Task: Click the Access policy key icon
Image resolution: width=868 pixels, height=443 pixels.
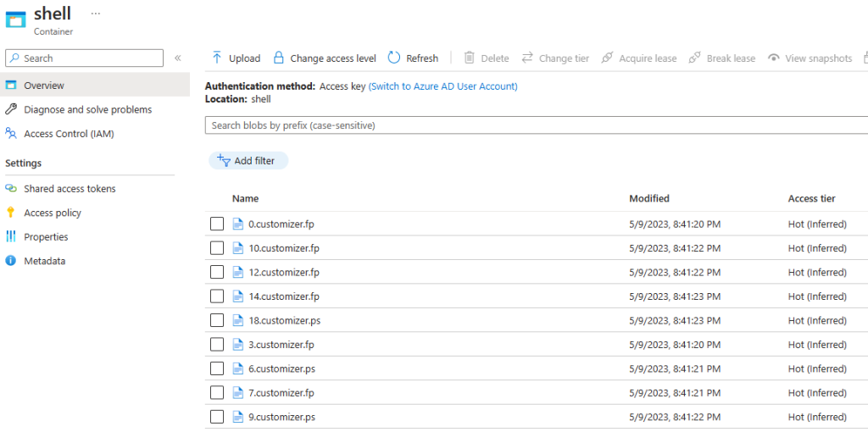Action: [x=10, y=213]
